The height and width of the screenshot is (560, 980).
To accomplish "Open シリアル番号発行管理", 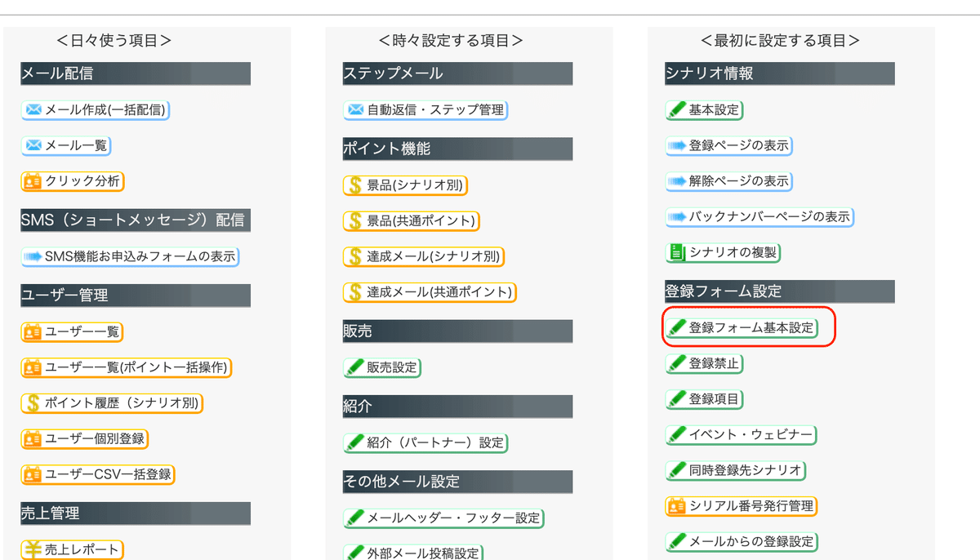I will pos(742,506).
